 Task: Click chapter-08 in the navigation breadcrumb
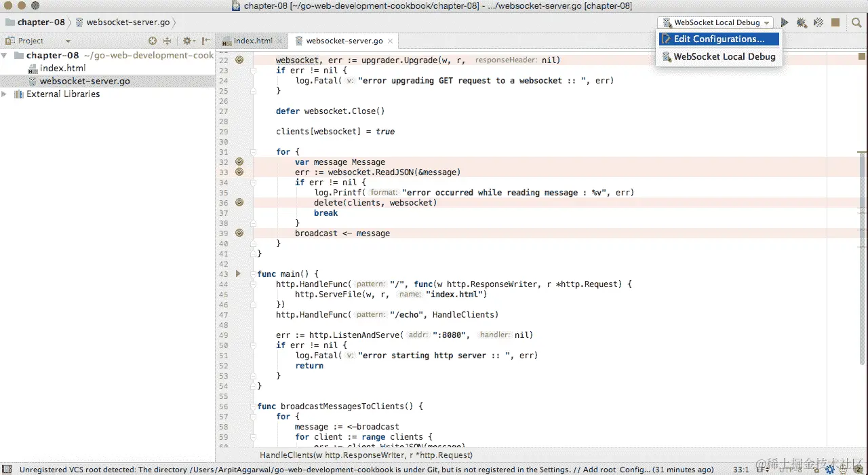[x=41, y=22]
